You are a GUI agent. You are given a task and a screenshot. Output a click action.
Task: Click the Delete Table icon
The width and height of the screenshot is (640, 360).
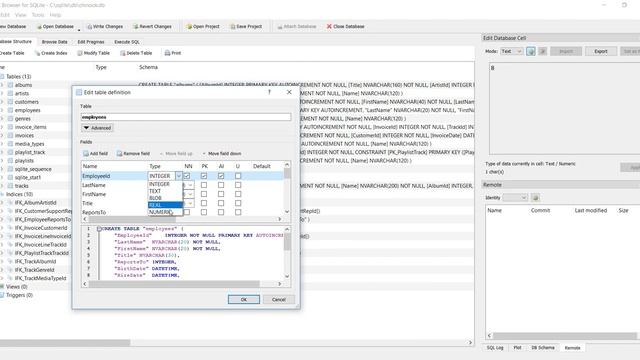(122, 53)
